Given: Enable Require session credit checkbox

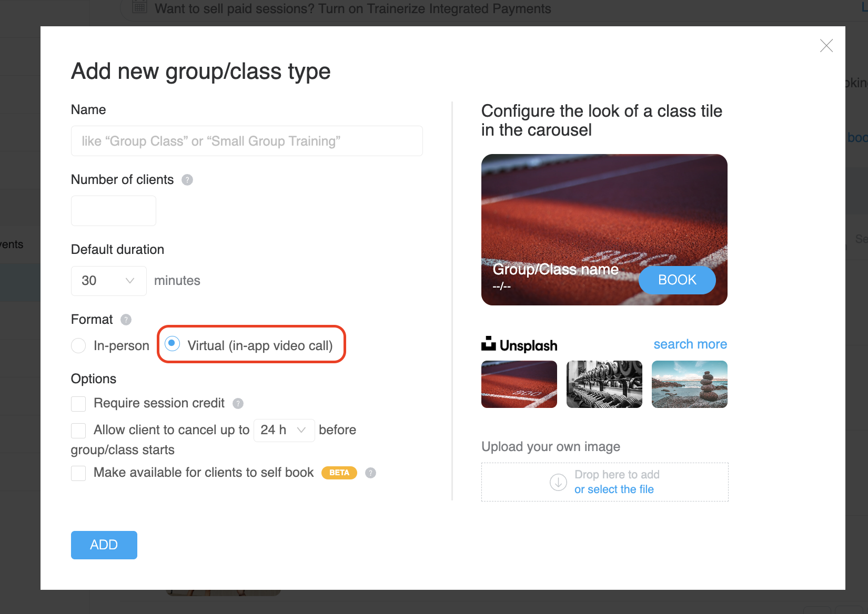Looking at the screenshot, I should tap(78, 404).
